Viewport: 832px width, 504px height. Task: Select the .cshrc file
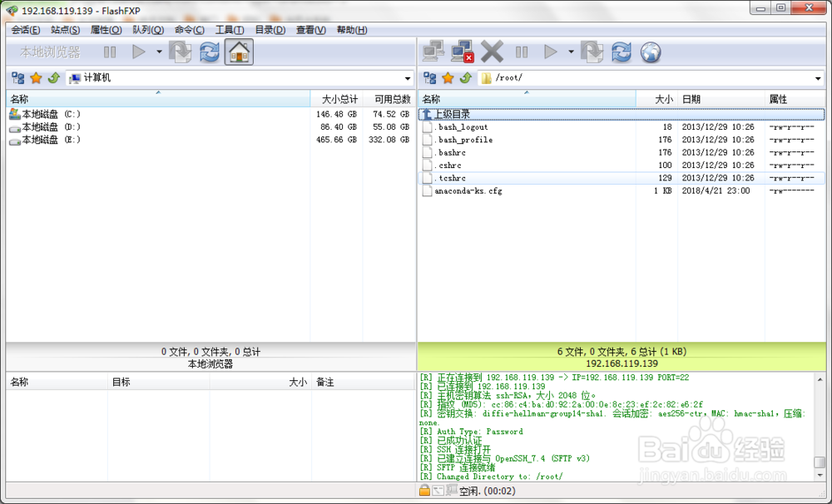(622, 165)
